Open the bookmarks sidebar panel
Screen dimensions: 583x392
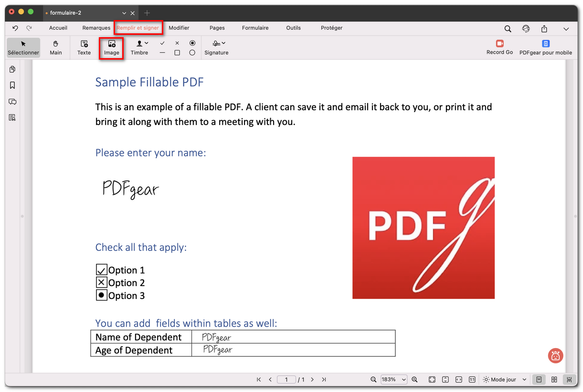(x=12, y=85)
